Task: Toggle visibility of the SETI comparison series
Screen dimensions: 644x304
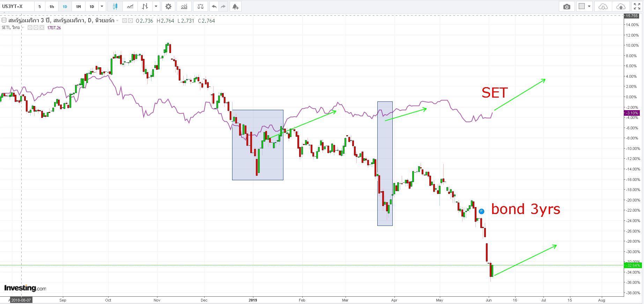Action: pos(30,28)
